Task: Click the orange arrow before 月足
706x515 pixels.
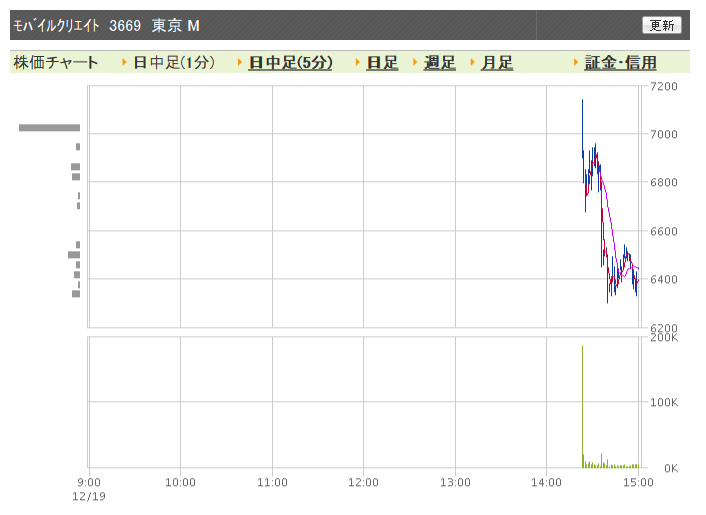Action: point(472,62)
